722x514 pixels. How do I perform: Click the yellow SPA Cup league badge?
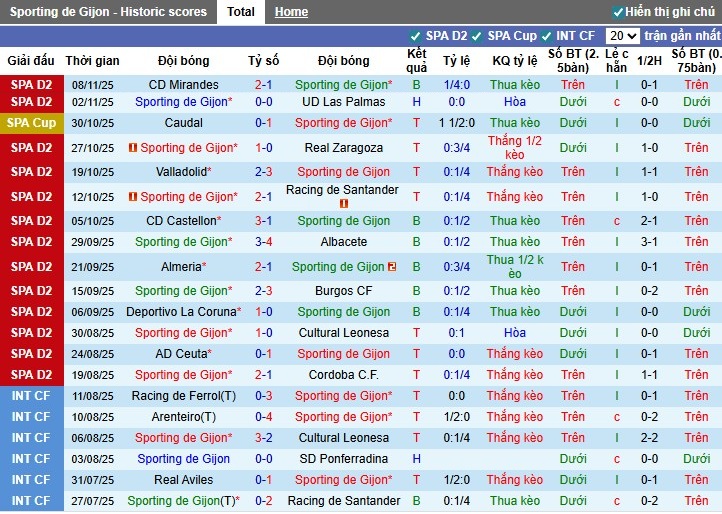pyautogui.click(x=31, y=123)
